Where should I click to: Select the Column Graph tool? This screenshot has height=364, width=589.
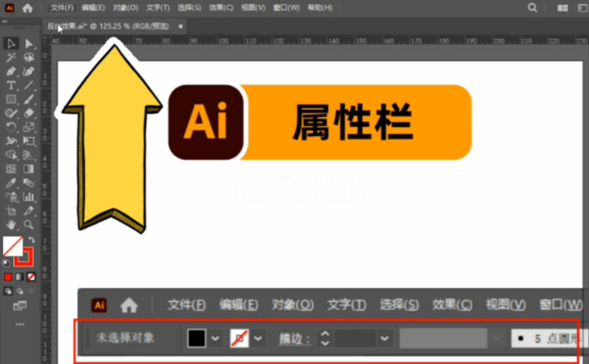pos(29,197)
